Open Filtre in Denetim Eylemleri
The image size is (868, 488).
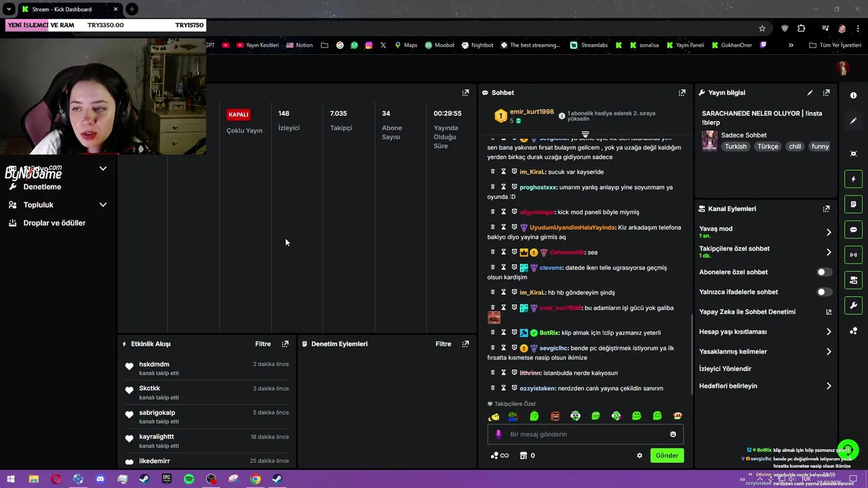(443, 344)
